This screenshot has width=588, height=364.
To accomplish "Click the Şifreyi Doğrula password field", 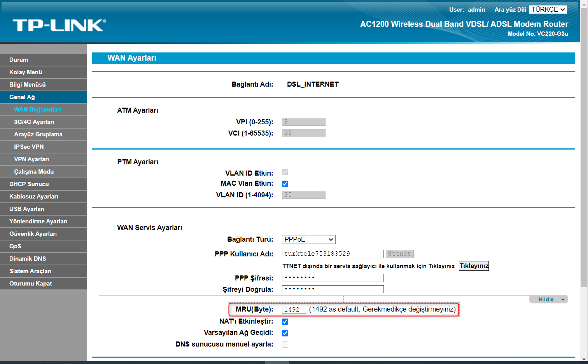I will pos(332,289).
